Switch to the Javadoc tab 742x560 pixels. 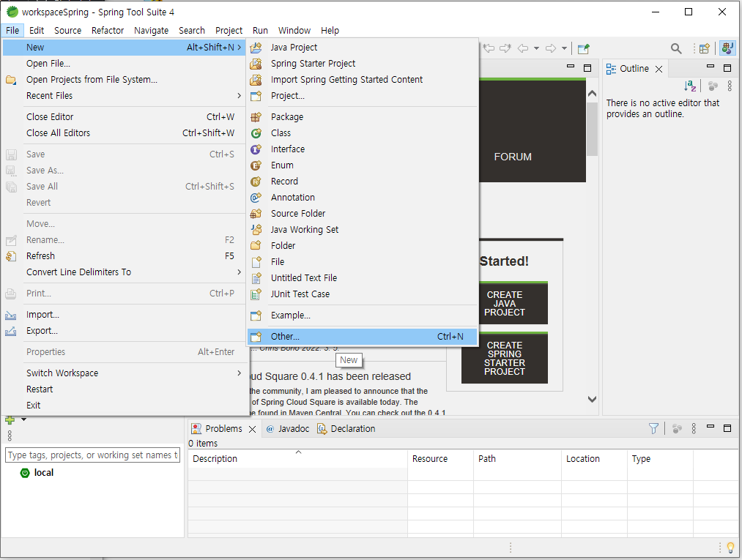288,428
